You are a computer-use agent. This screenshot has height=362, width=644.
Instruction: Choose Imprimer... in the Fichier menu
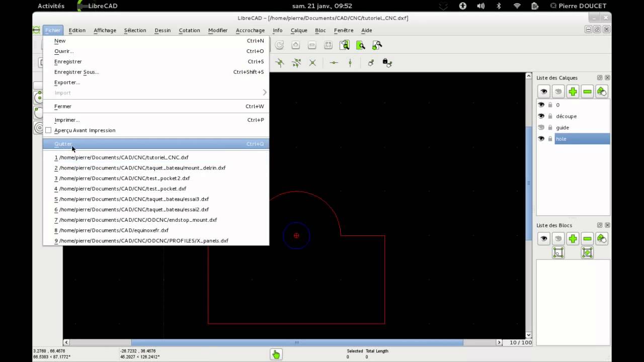click(x=156, y=120)
